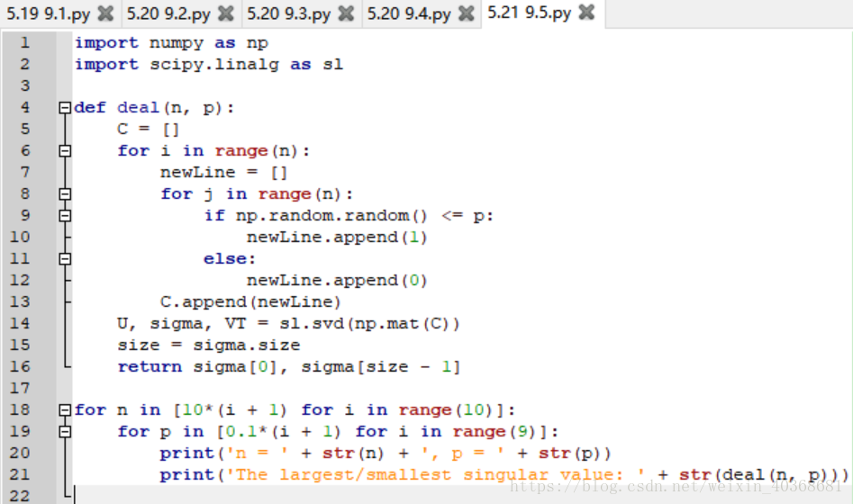Click the 'The largest/smallest singular value' print line
Screen dimensions: 853x504
[504, 474]
